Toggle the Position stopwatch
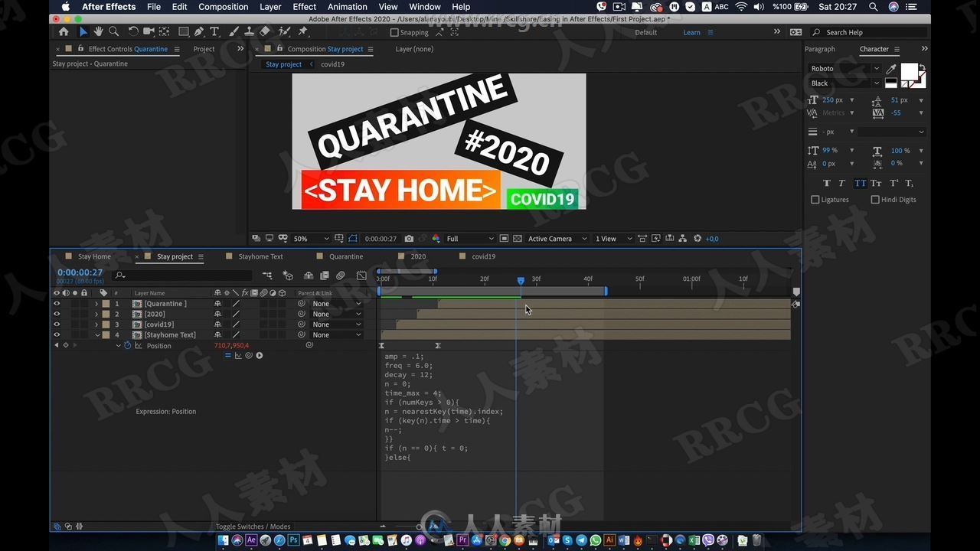Viewport: 980px width, 551px height. tap(128, 346)
